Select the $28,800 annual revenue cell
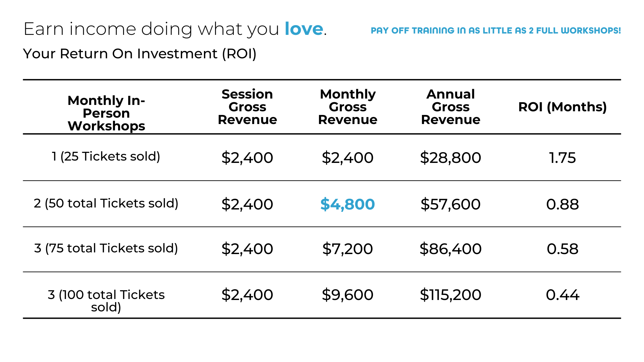This screenshot has height=362, width=644. pyautogui.click(x=450, y=158)
